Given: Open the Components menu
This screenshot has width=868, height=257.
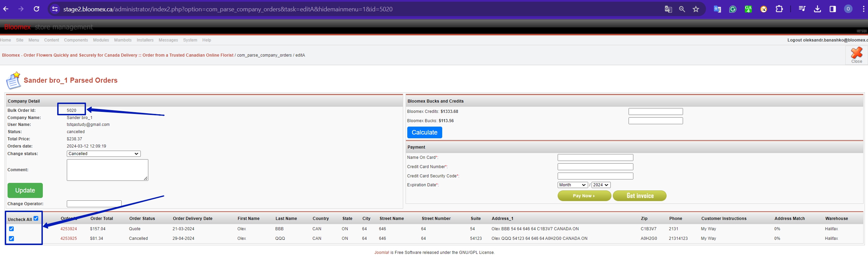Looking at the screenshot, I should [76, 40].
